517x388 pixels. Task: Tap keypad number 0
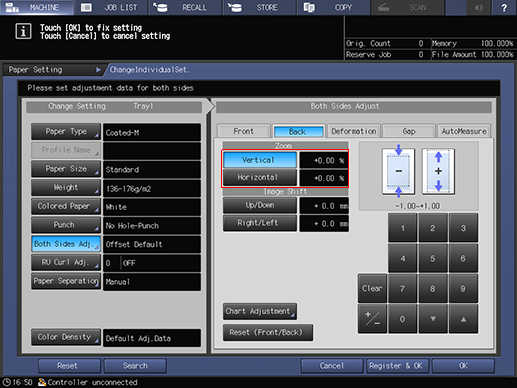[402, 319]
